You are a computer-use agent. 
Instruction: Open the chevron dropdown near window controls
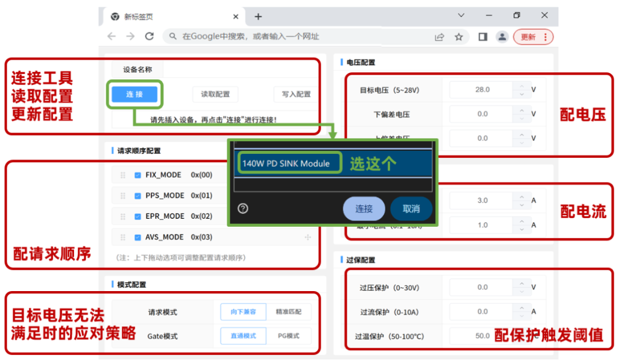tap(461, 15)
